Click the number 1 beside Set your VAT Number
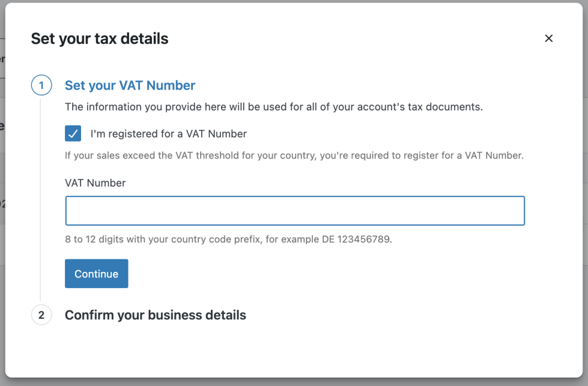Viewport: 588px width, 386px height. click(41, 85)
